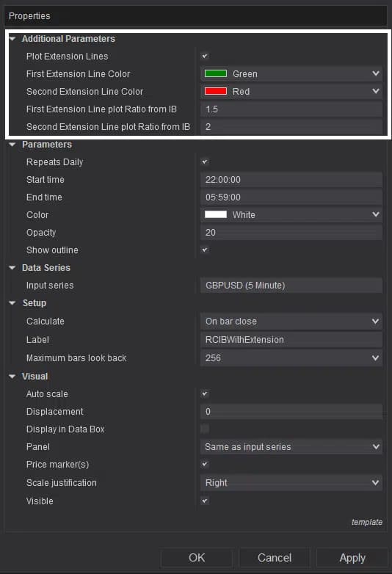This screenshot has width=392, height=574.
Task: Enable Display in Data Box checkbox
Action: pyautogui.click(x=205, y=429)
